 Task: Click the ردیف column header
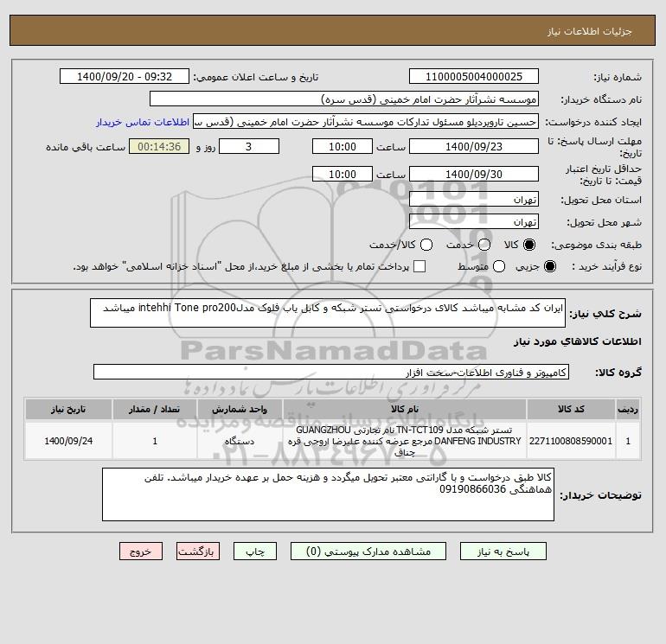click(x=628, y=409)
